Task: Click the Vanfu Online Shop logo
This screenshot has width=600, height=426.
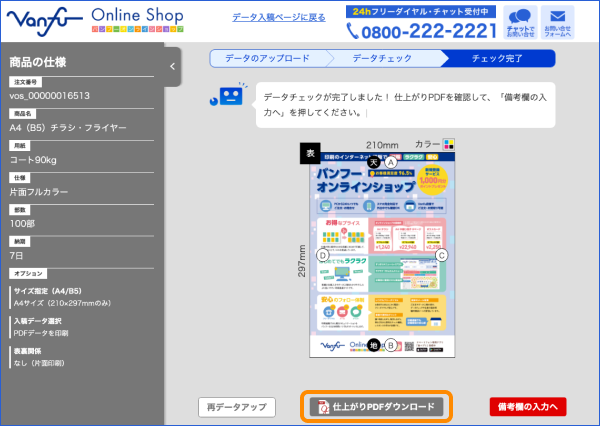Action: click(x=95, y=21)
